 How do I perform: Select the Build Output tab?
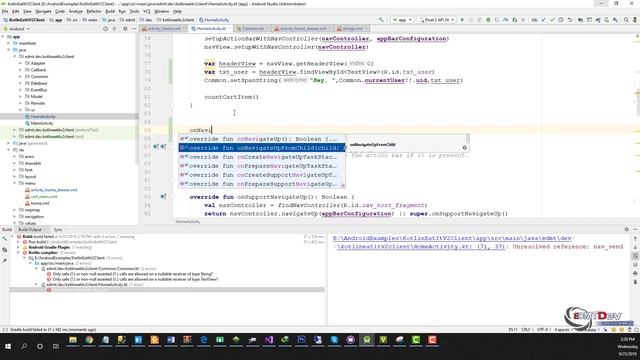(x=30, y=229)
